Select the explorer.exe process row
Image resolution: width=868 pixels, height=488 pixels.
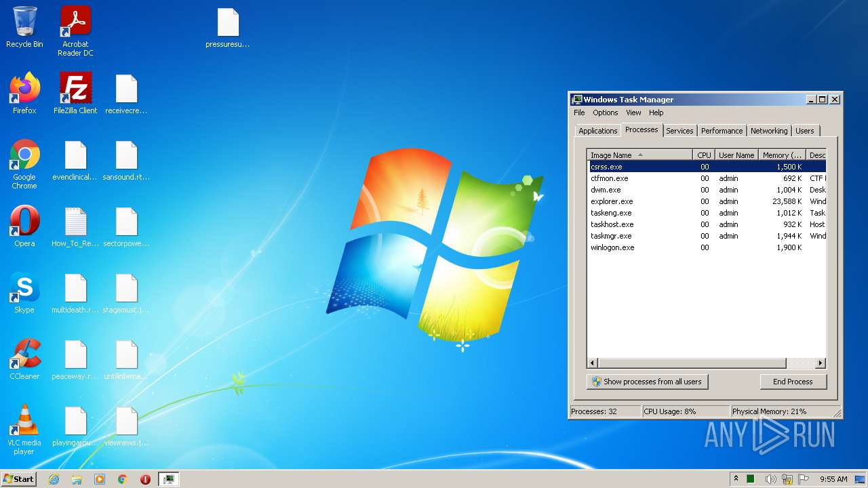pyautogui.click(x=707, y=201)
